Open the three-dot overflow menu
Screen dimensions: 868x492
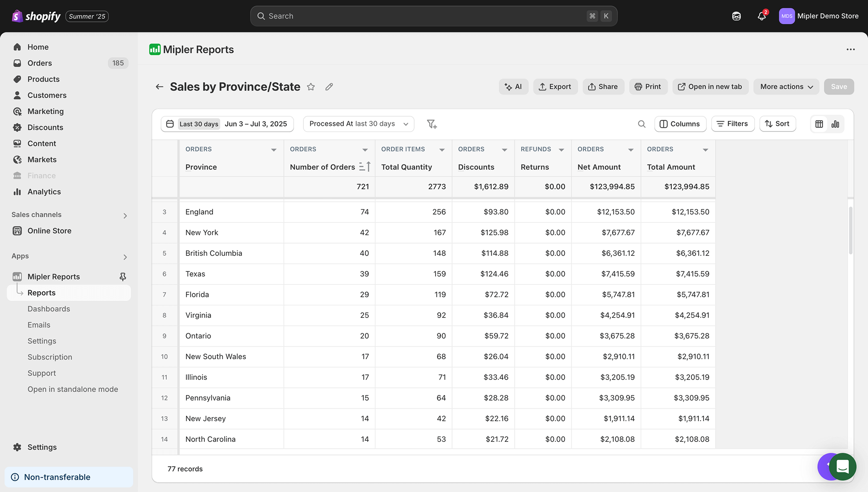click(850, 49)
